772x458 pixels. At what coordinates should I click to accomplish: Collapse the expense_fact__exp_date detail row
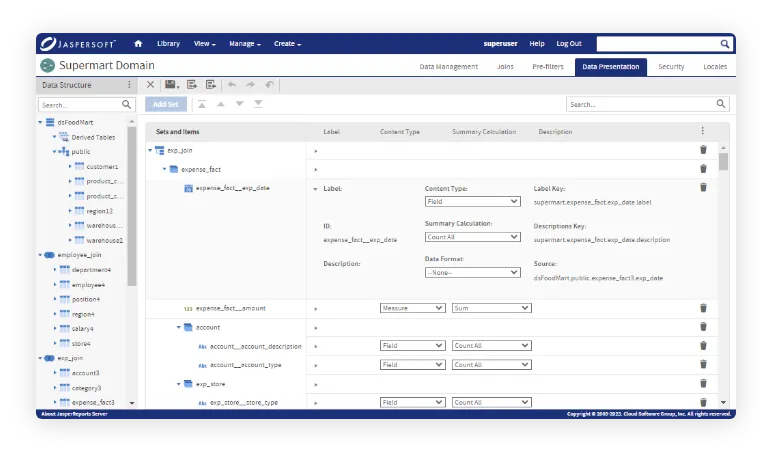click(x=316, y=189)
